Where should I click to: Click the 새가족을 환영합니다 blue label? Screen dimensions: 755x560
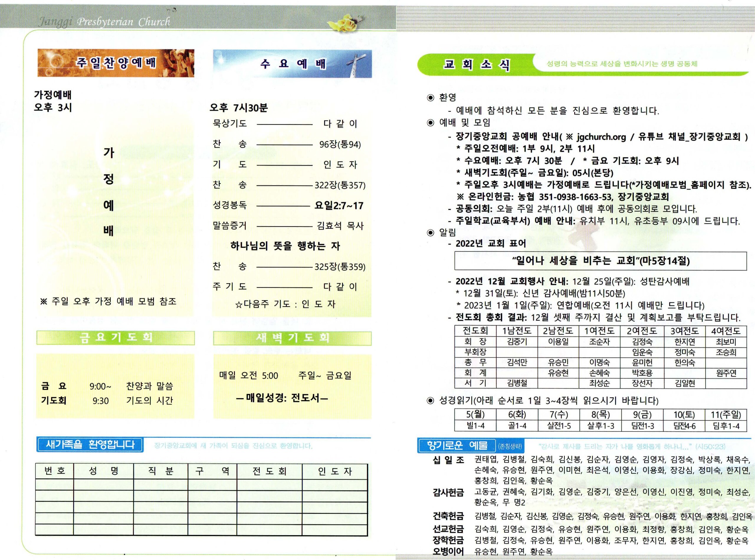90,445
